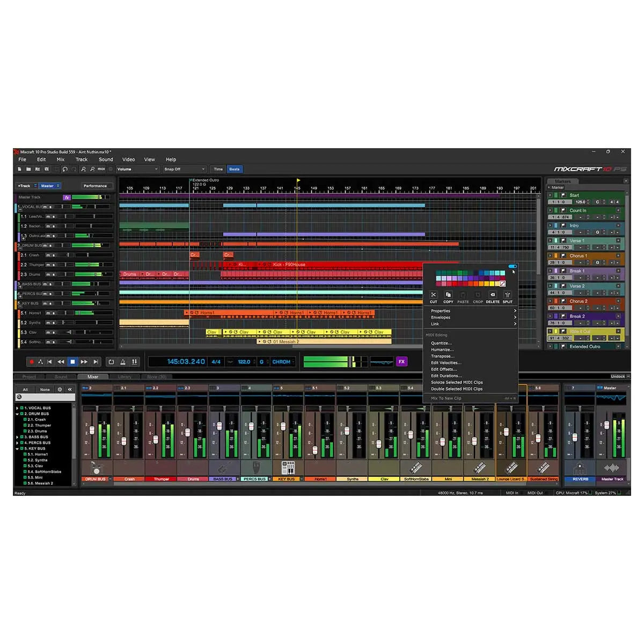Expand the Envelopes submenu

[x=441, y=317]
